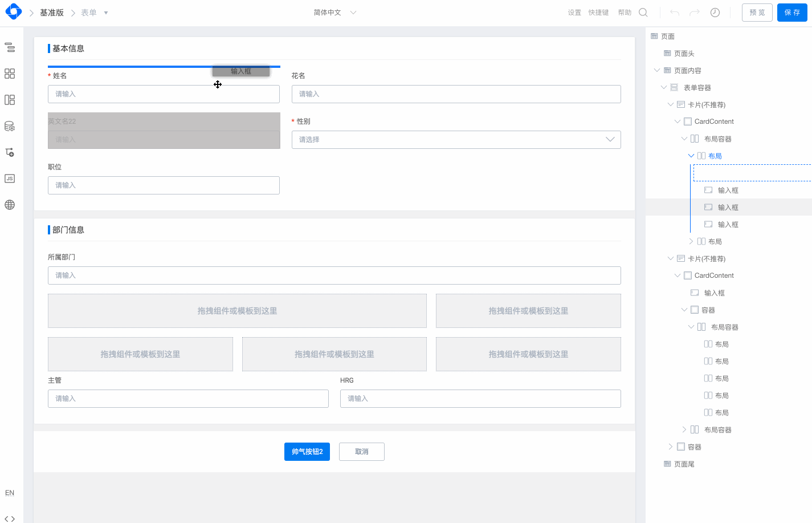Image resolution: width=812 pixels, height=523 pixels.
Task: Select 页面尾 in the outline tree
Action: (x=684, y=464)
